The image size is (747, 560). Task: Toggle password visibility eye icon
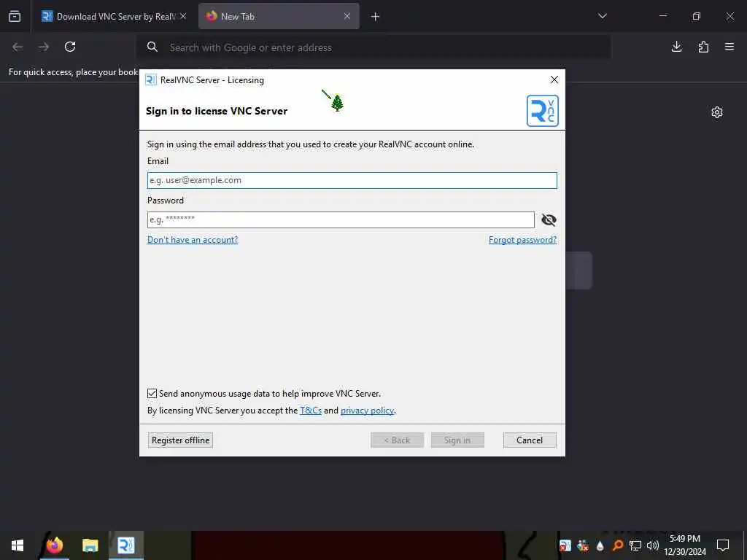pyautogui.click(x=549, y=219)
